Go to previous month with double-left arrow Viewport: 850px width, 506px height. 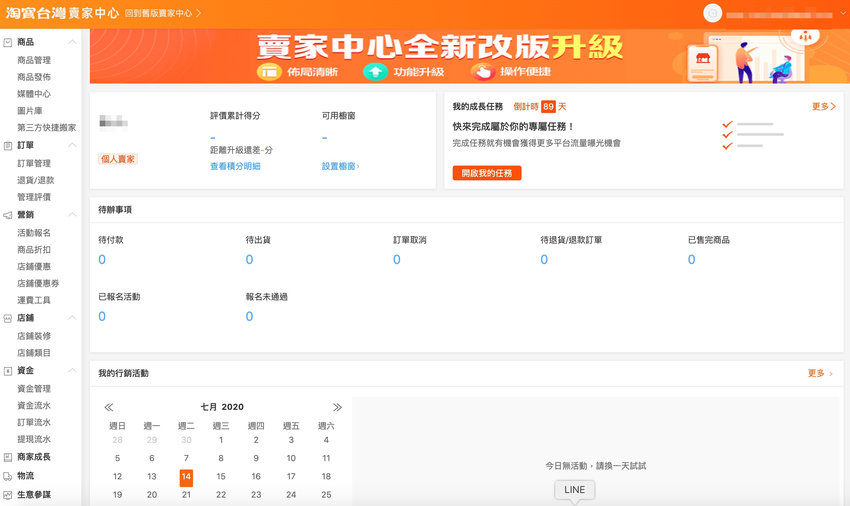[108, 407]
